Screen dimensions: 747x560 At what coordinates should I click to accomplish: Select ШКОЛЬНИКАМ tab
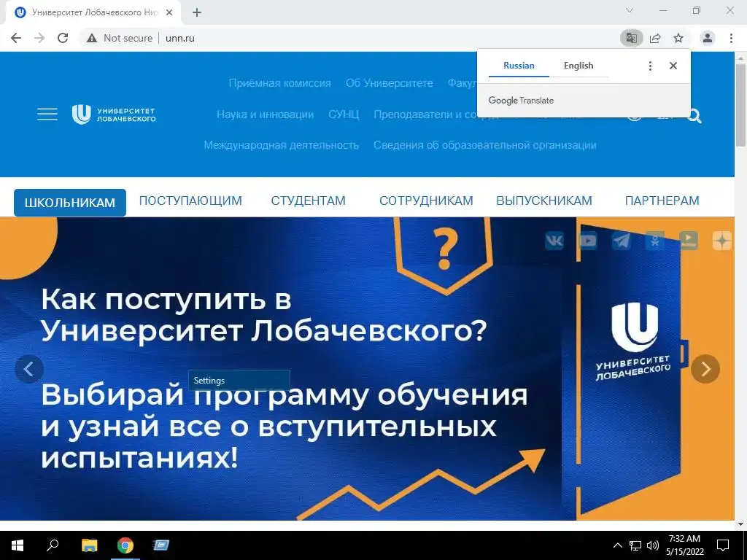[70, 203]
